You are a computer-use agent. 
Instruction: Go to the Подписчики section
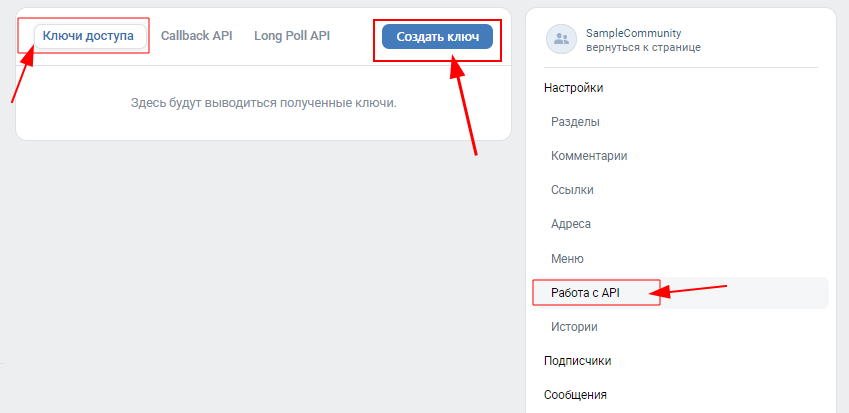(577, 360)
